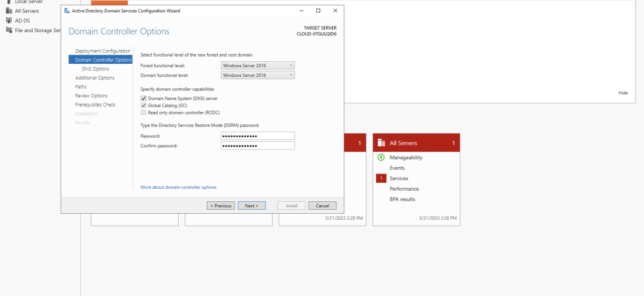The width and height of the screenshot is (644, 296).
Task: Click target server name CLOUD-0TGULQID6
Action: 317,34
